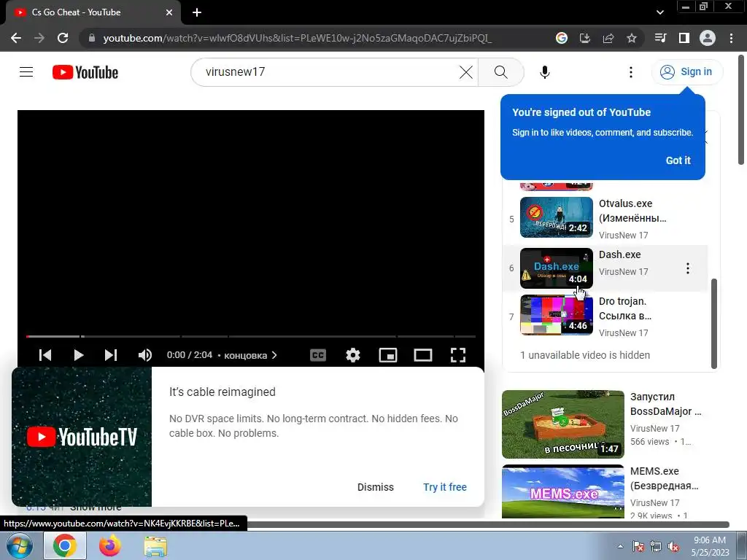The height and width of the screenshot is (560, 747).
Task: Bookmark this page with the star
Action: 632,38
